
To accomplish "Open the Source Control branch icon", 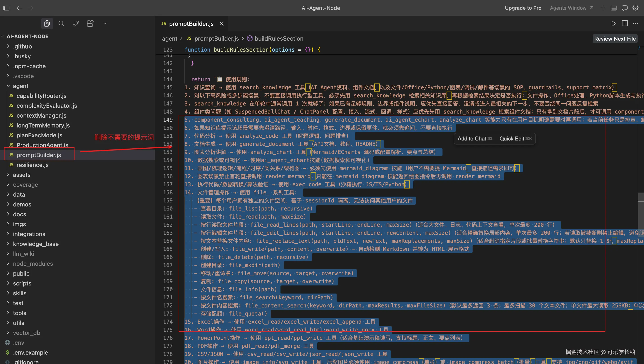I will [76, 24].
